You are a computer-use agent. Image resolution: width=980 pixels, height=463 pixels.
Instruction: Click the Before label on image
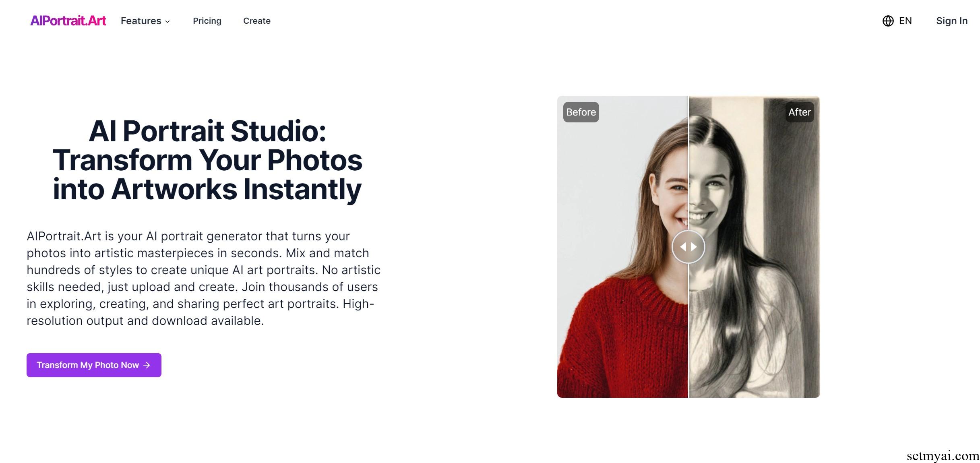(x=581, y=112)
